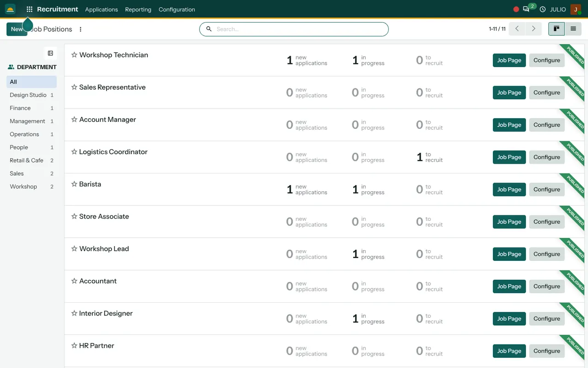The height and width of the screenshot is (368, 588).
Task: View in progress count for Interior Designer
Action: 368,319
